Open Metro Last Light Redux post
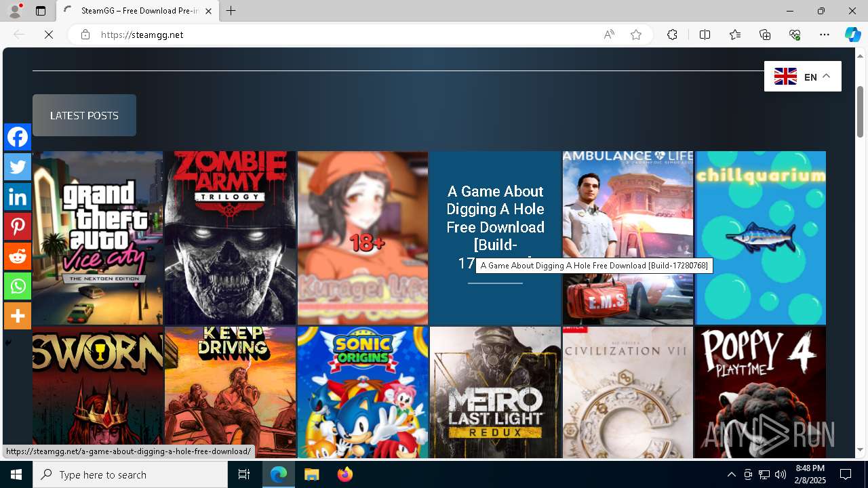Viewport: 868px width, 488px height. coord(495,392)
